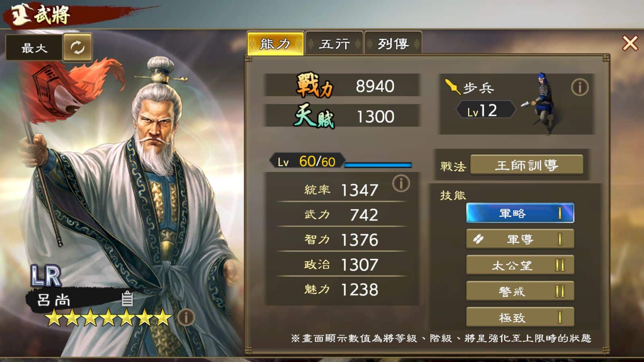Close the general details panel
The width and height of the screenshot is (644, 362).
click(x=630, y=43)
